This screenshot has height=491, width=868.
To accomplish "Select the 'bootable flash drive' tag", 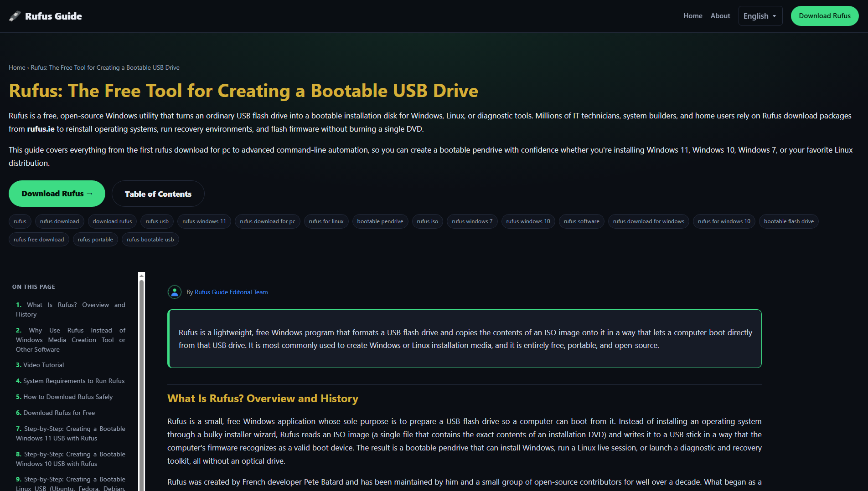I will point(789,221).
